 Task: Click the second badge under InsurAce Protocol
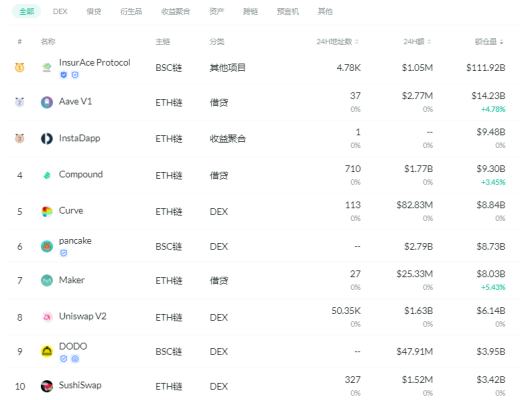click(x=75, y=75)
